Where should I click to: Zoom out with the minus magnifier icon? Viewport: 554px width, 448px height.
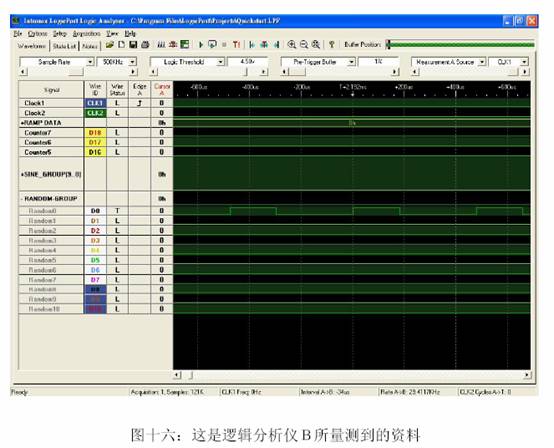pyautogui.click(x=303, y=45)
